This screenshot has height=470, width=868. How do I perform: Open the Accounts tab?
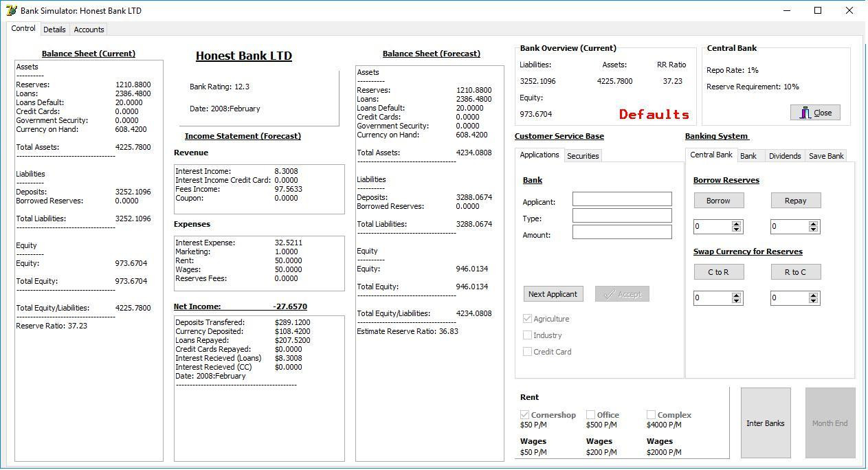89,30
